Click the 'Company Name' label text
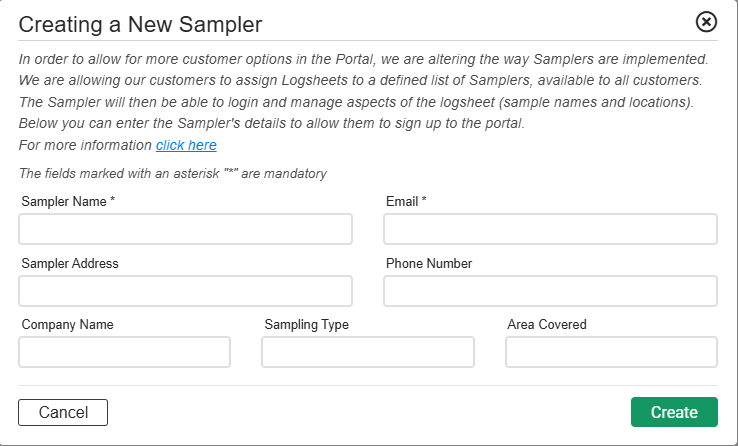This screenshot has height=446, width=738. click(67, 325)
